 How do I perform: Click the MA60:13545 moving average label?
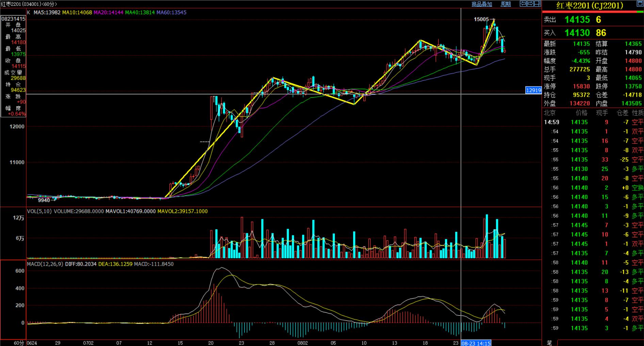(x=171, y=12)
